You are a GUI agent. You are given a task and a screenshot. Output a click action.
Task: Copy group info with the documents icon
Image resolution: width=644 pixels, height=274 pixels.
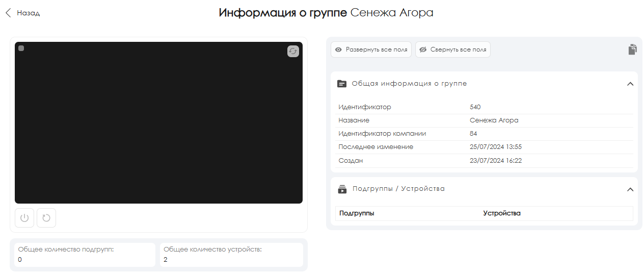(x=632, y=49)
